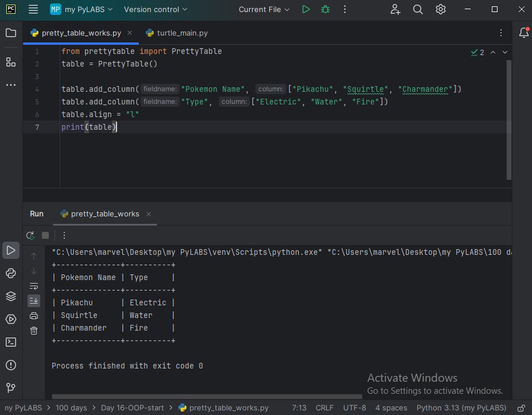Open the Services tool window

tap(11, 319)
